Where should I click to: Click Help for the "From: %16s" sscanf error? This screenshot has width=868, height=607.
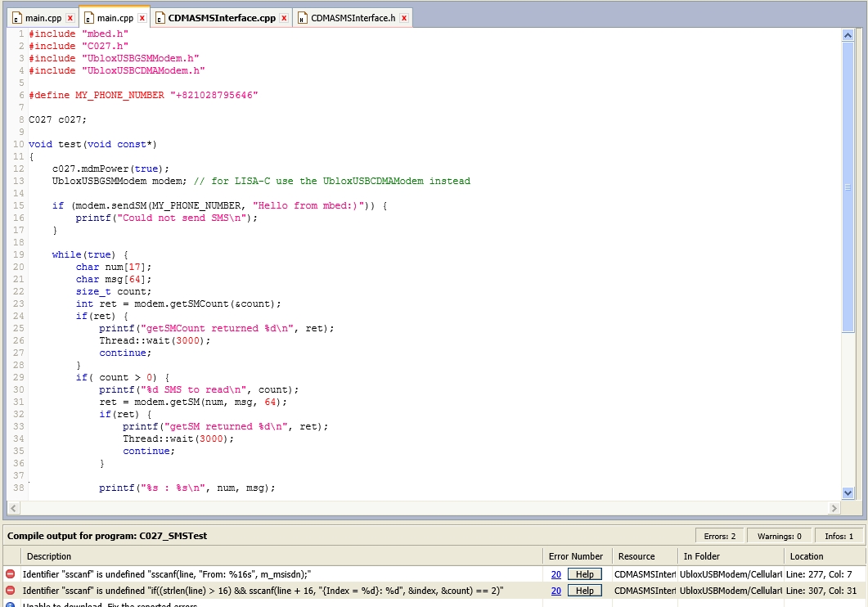(584, 574)
